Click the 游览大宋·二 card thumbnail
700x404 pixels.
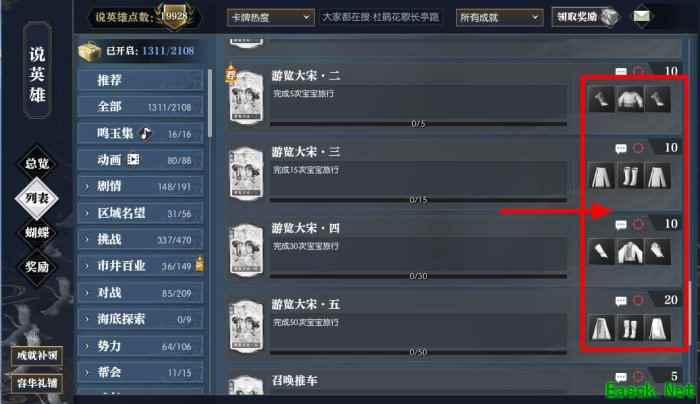pyautogui.click(x=246, y=97)
